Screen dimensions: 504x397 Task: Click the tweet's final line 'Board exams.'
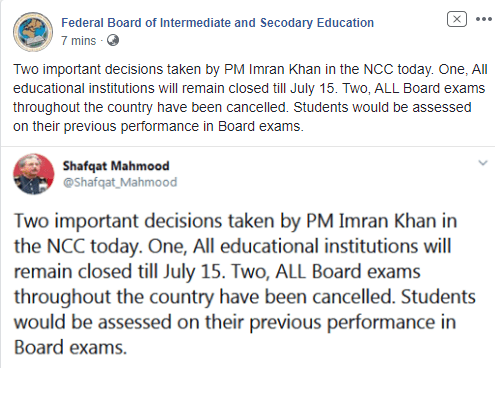pos(70,347)
